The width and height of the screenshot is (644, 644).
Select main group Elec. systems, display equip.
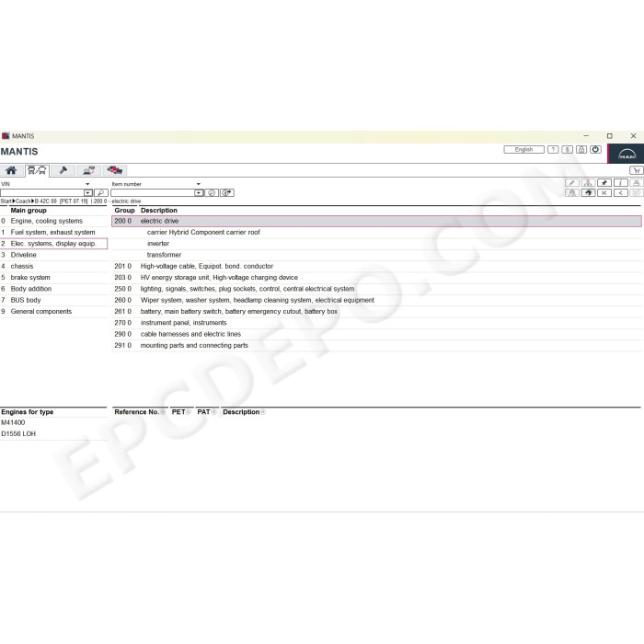coord(53,244)
